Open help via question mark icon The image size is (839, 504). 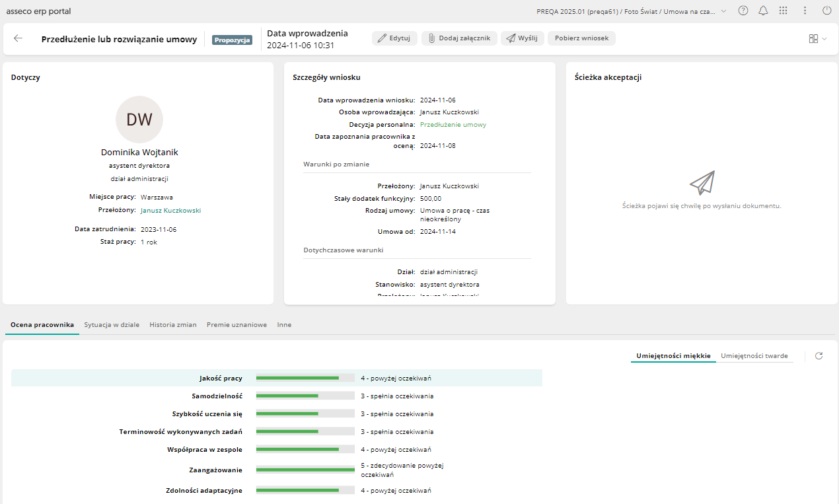(743, 11)
